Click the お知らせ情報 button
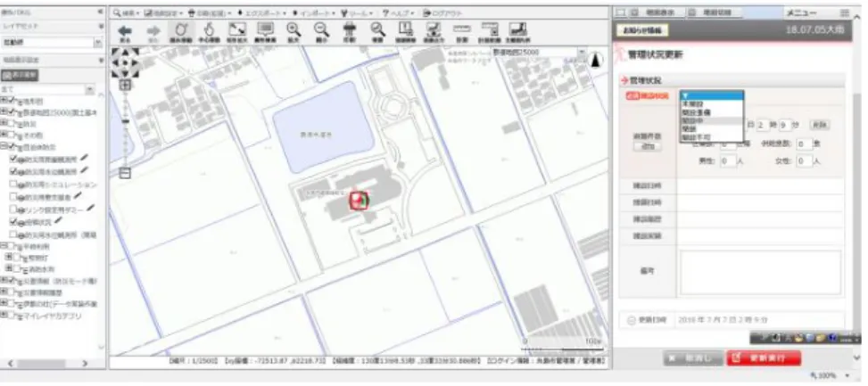Viewport: 868px width, 386px height. click(642, 30)
